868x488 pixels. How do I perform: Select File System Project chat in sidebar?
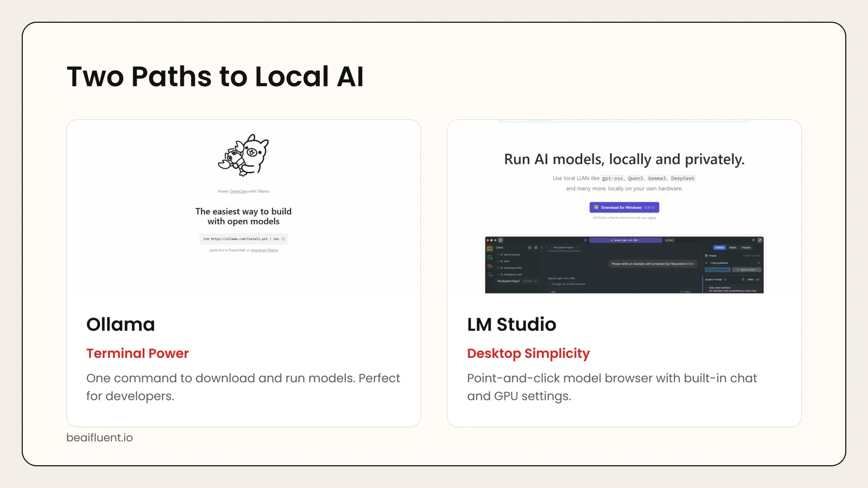click(518, 281)
